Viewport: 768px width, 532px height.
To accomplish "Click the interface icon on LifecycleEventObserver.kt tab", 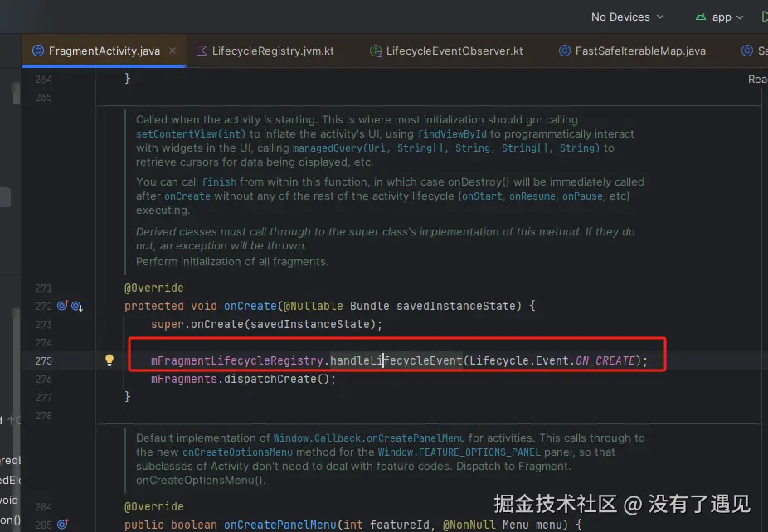I will click(x=376, y=51).
